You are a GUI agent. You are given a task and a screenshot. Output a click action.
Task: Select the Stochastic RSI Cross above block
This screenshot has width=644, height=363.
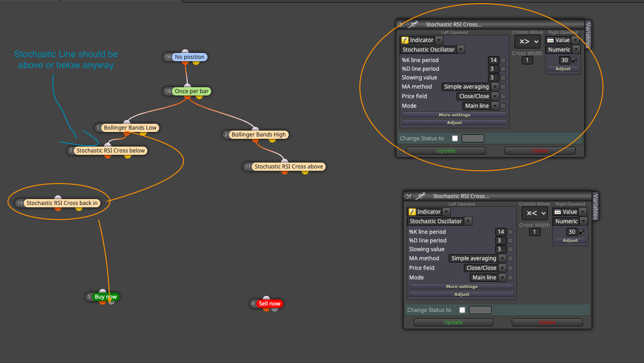click(289, 167)
